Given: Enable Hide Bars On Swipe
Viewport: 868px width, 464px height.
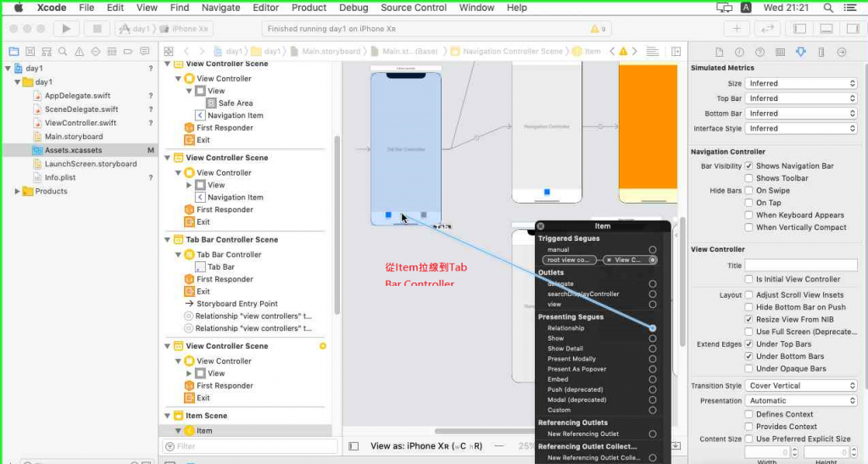Looking at the screenshot, I should 749,191.
